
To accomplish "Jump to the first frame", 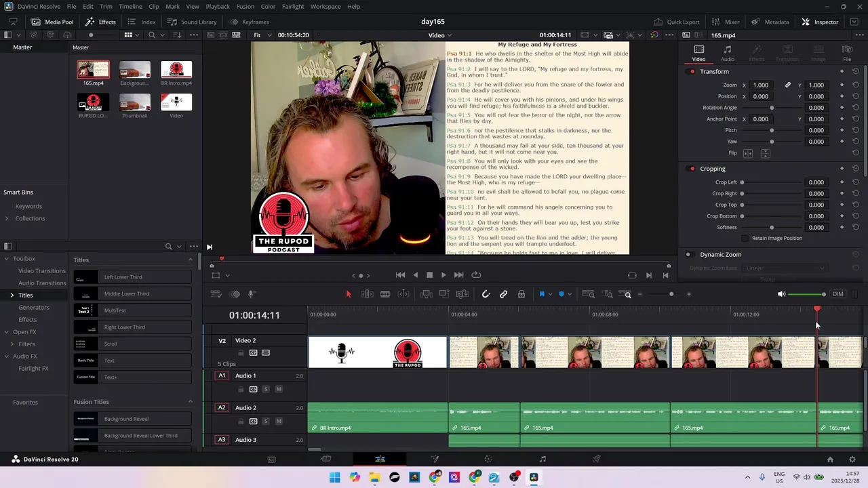I will click(400, 275).
